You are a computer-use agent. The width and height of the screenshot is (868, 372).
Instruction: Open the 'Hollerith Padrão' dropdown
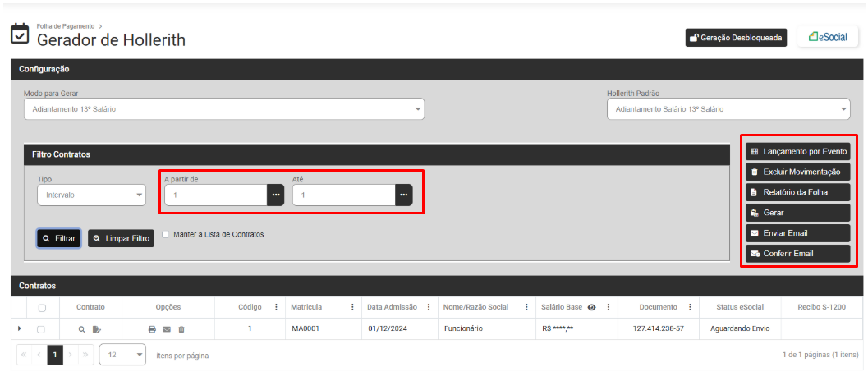point(728,109)
